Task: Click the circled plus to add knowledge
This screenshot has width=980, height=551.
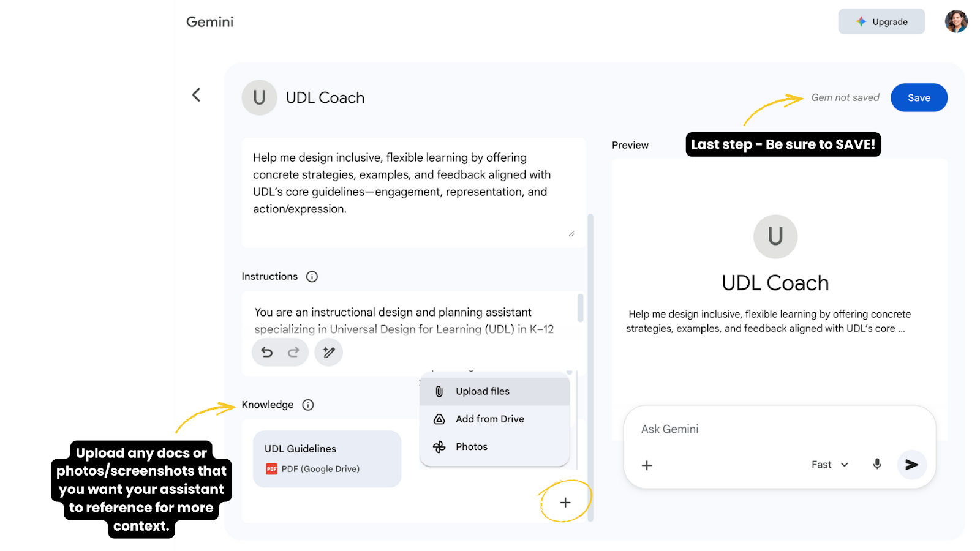Action: click(x=565, y=503)
